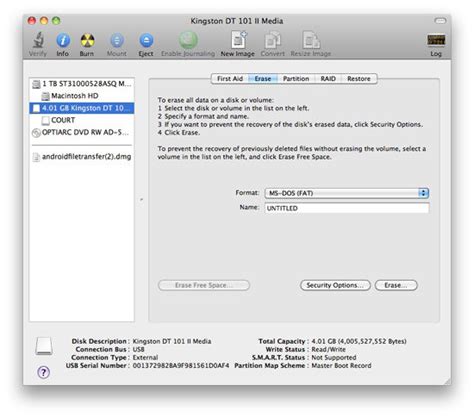Viewport: 474px width, 417px height.
Task: Switch to the RAID tab
Action: pos(328,79)
